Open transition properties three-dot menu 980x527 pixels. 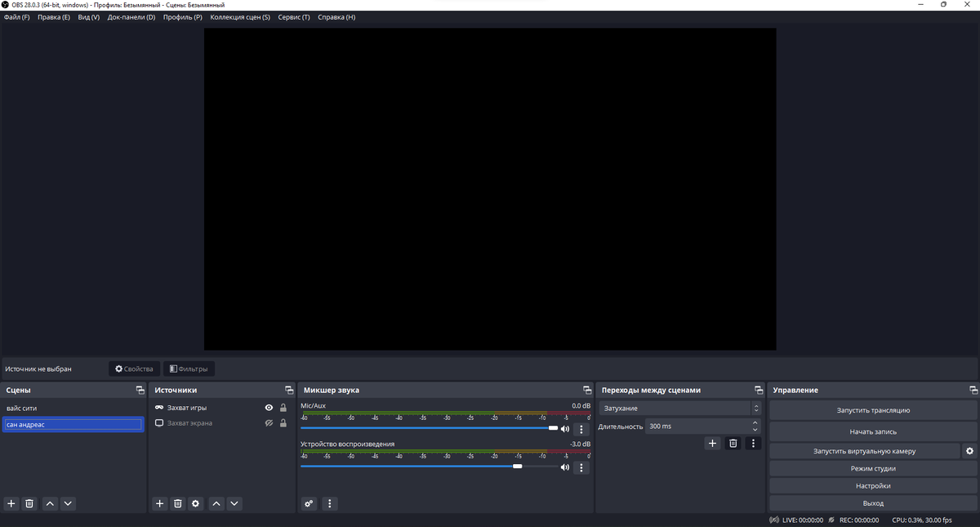pos(753,443)
